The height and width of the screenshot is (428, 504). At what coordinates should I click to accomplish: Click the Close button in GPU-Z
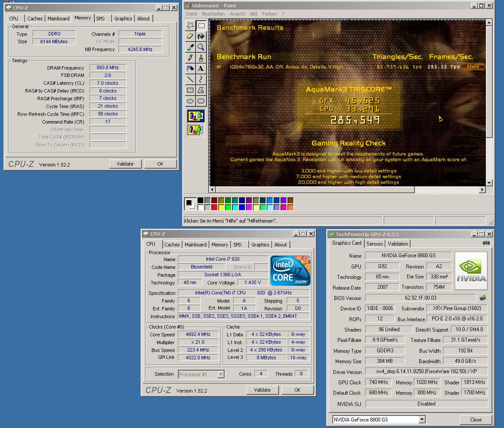476,420
